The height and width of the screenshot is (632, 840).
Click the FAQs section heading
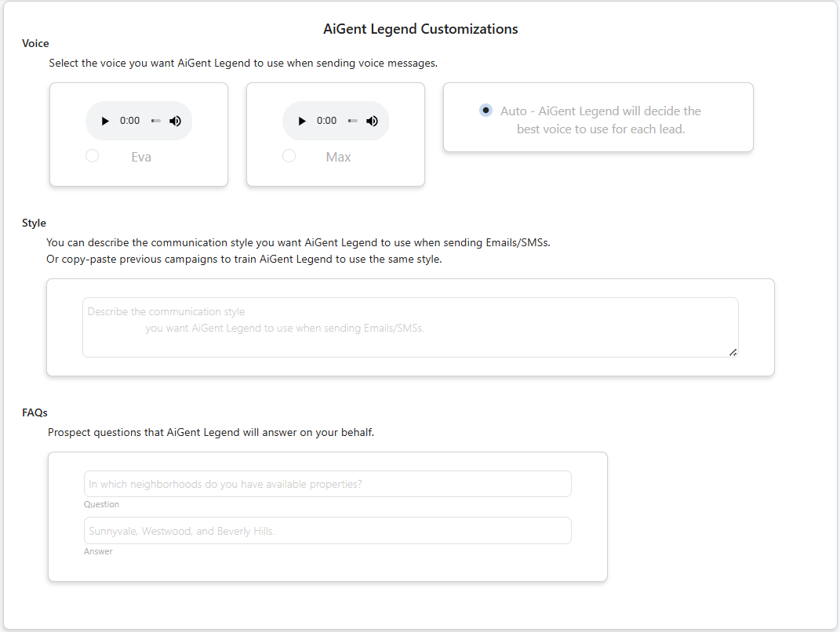click(x=35, y=412)
